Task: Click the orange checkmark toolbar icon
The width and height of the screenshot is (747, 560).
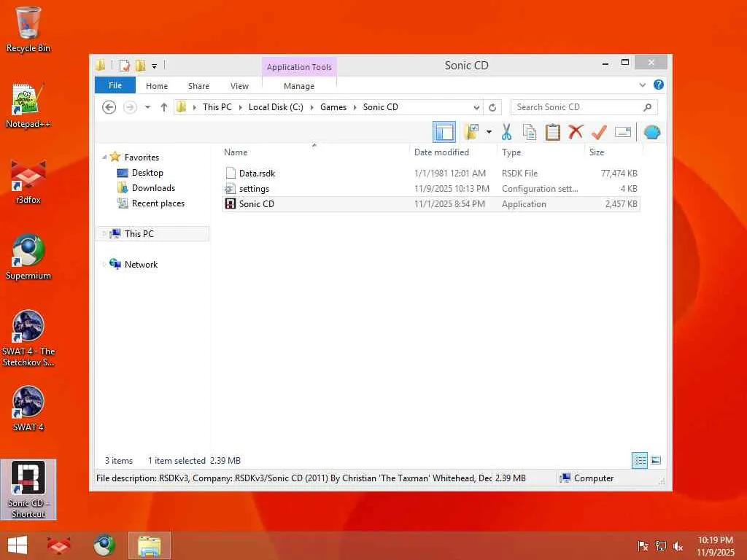Action: click(x=599, y=133)
